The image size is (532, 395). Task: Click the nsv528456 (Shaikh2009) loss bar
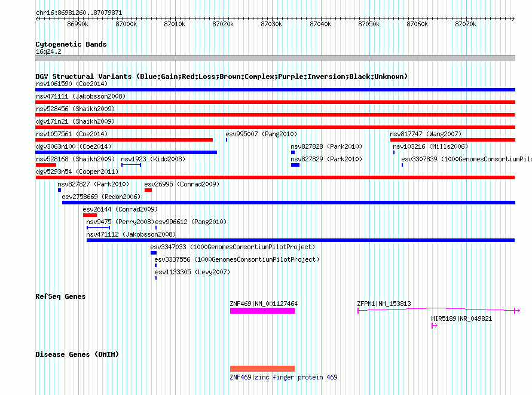(275, 115)
